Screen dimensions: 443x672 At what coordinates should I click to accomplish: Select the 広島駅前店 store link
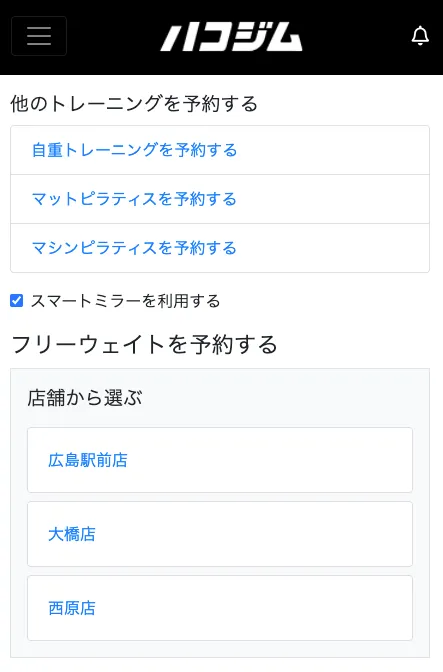pyautogui.click(x=88, y=460)
